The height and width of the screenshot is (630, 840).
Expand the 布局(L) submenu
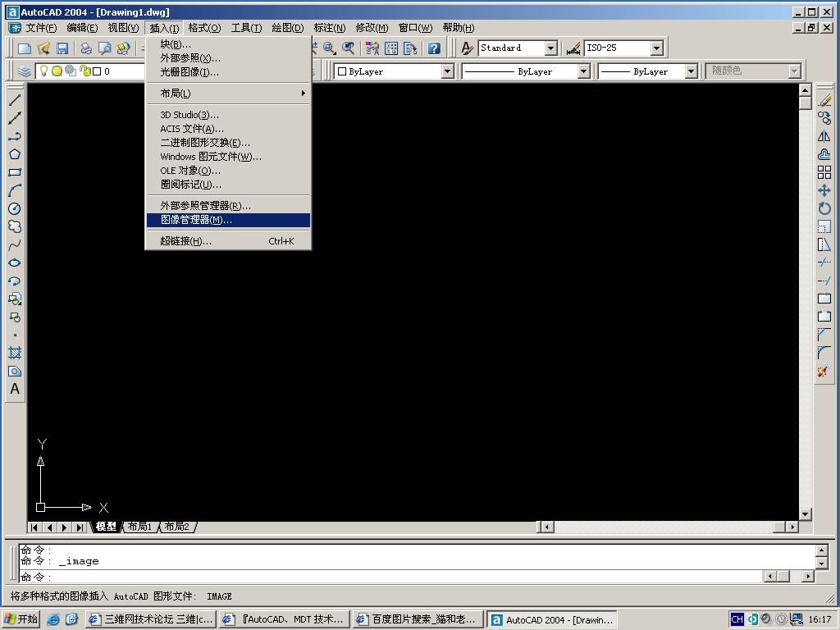(228, 94)
